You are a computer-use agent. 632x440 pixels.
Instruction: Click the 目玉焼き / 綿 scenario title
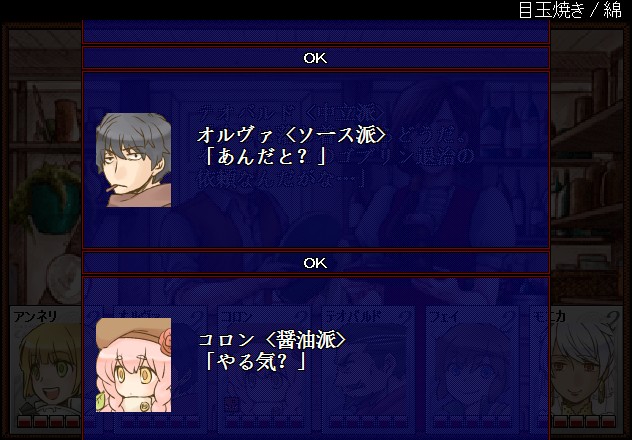pos(570,10)
